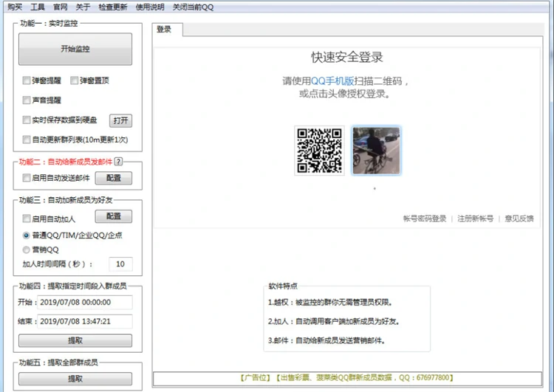Select the 营销QQ radio option
Image resolution: width=554 pixels, height=392 pixels.
click(x=26, y=250)
